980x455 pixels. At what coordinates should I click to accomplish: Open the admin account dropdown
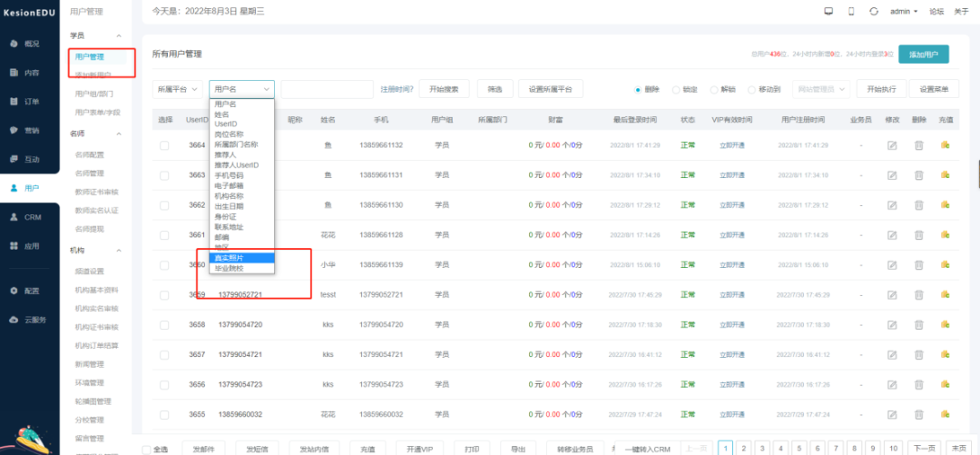904,11
